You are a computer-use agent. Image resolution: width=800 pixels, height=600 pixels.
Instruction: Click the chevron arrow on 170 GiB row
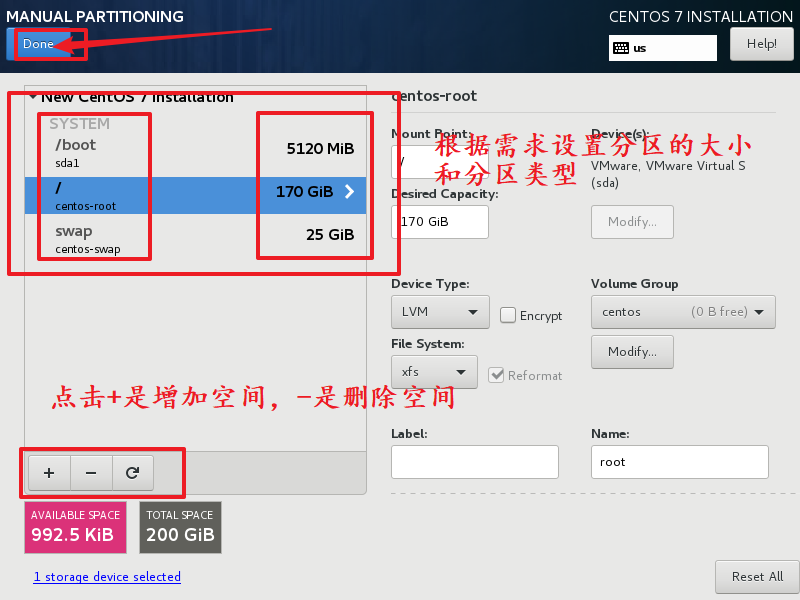[349, 192]
